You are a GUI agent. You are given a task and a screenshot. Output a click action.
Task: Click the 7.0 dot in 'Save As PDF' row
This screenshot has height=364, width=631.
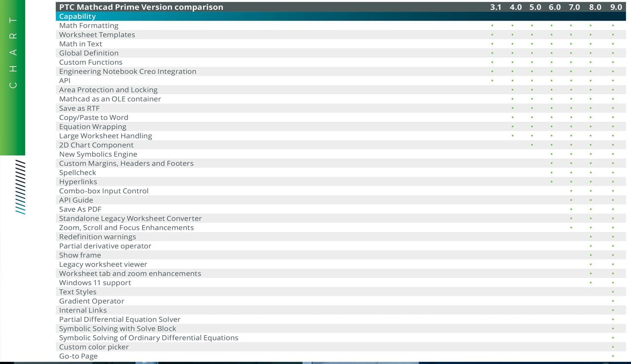pyautogui.click(x=571, y=209)
